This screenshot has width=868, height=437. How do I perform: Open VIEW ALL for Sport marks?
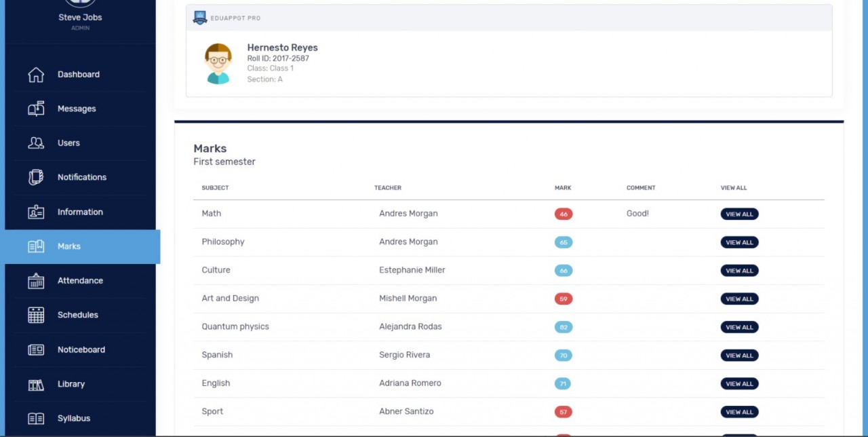point(739,411)
